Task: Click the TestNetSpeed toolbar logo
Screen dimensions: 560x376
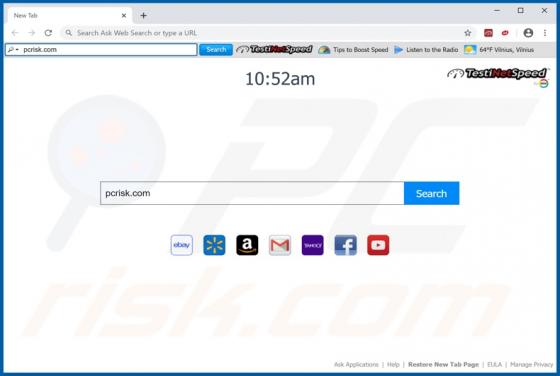Action: point(274,49)
